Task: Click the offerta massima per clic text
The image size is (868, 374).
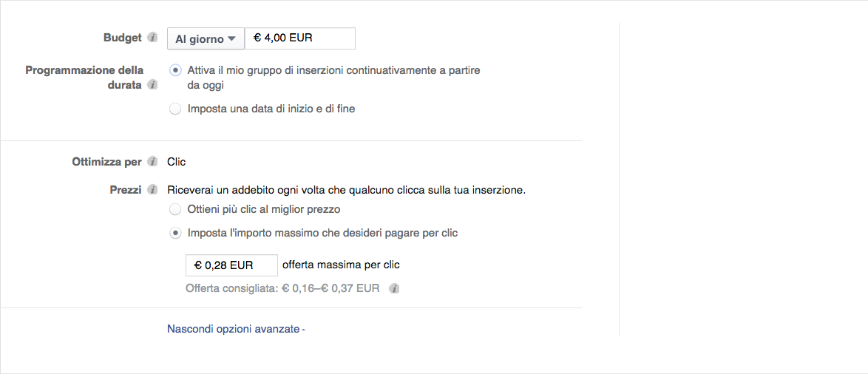Action: click(341, 265)
